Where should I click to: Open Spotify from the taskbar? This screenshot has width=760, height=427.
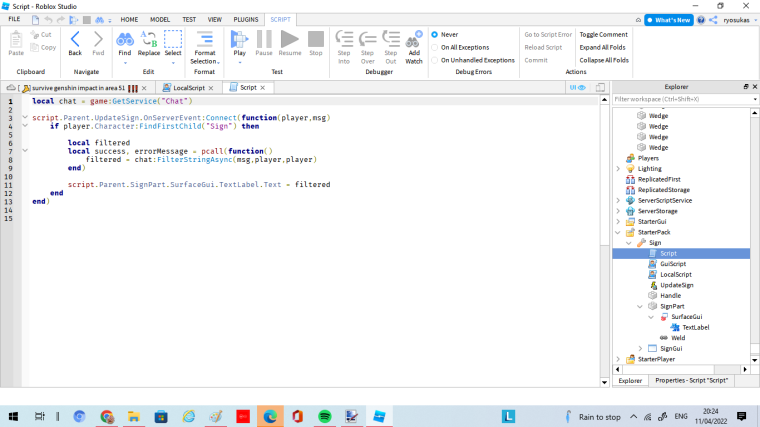click(x=324, y=416)
